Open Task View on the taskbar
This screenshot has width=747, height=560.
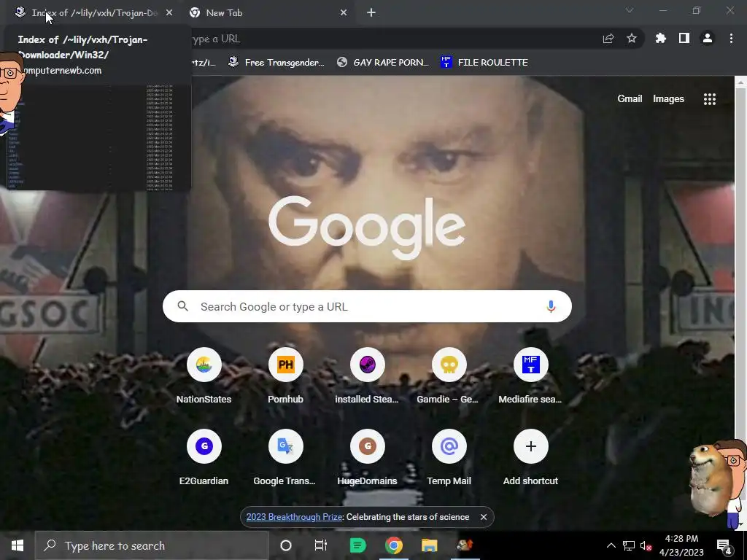tap(321, 545)
